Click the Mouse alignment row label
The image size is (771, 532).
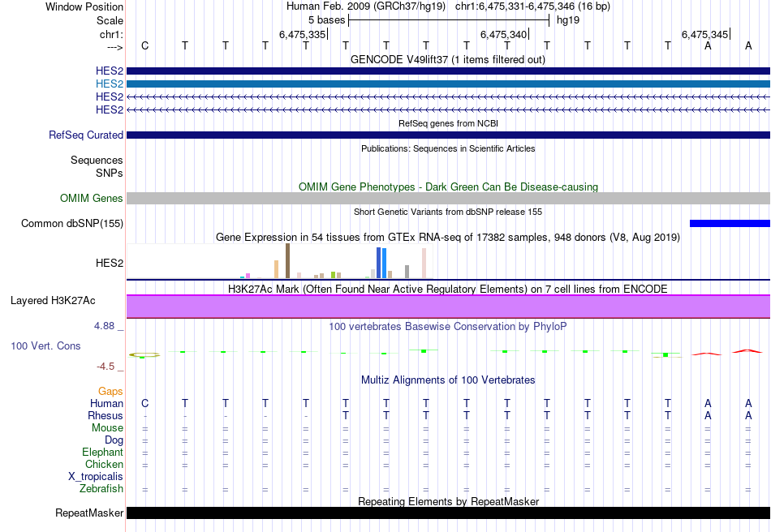pos(107,428)
